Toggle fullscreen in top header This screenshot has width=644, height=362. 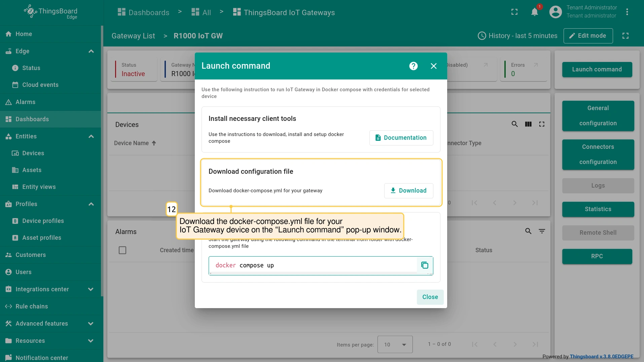click(x=514, y=12)
